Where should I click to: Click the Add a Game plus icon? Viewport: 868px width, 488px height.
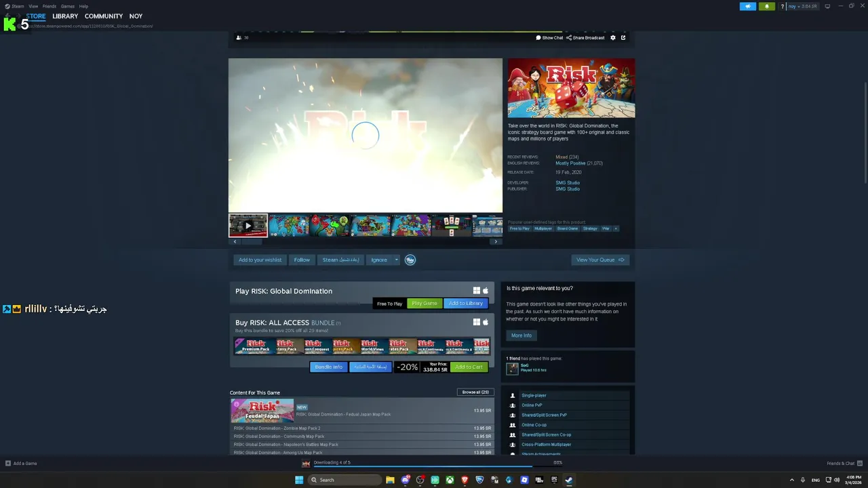pos(8,464)
